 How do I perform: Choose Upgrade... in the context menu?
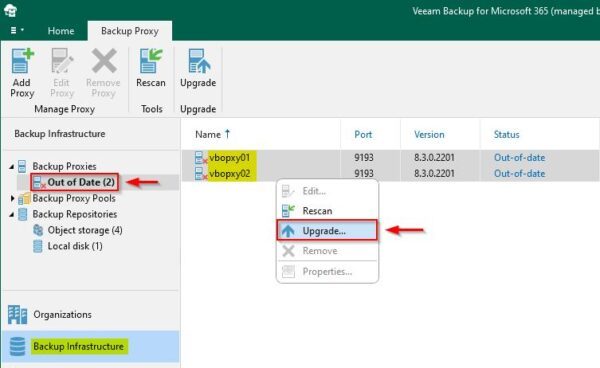coord(327,231)
